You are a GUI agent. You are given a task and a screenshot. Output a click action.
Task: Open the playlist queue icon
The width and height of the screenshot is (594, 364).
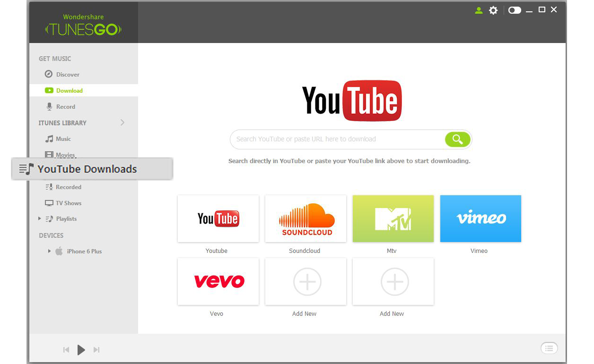[x=549, y=348]
